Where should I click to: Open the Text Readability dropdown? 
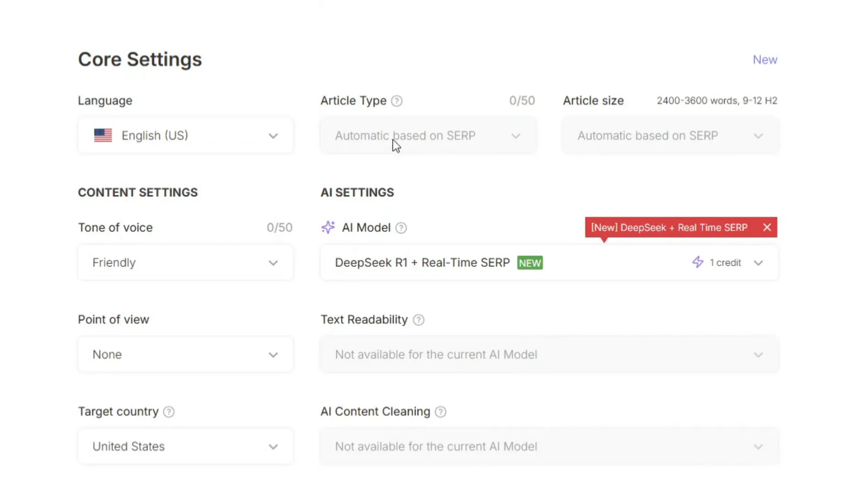(x=549, y=355)
